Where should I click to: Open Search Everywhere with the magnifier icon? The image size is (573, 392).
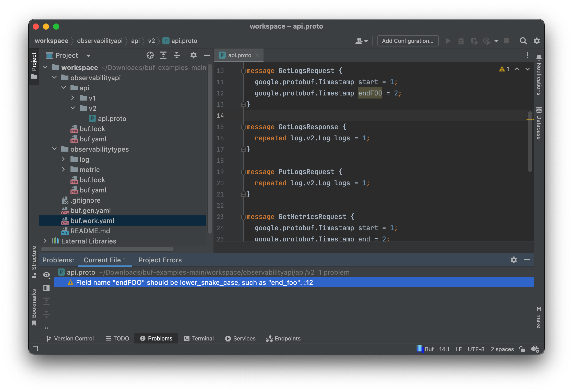(x=523, y=41)
